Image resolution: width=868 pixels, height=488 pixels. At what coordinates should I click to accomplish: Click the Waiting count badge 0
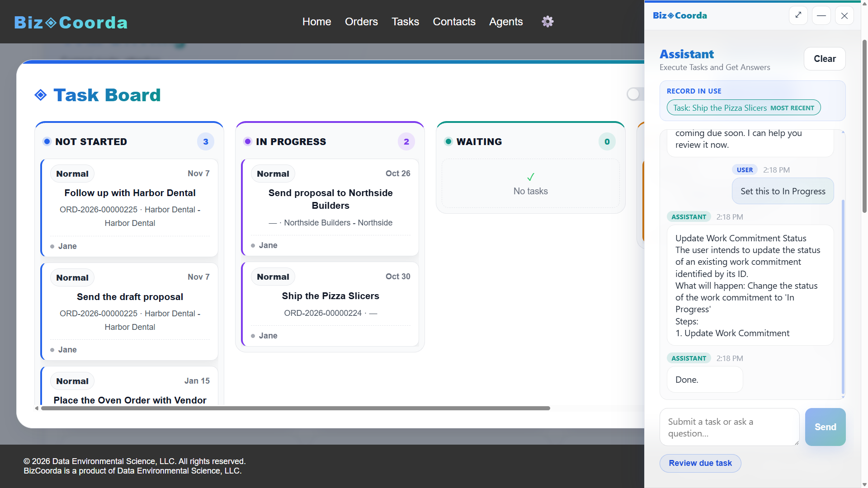pyautogui.click(x=607, y=141)
